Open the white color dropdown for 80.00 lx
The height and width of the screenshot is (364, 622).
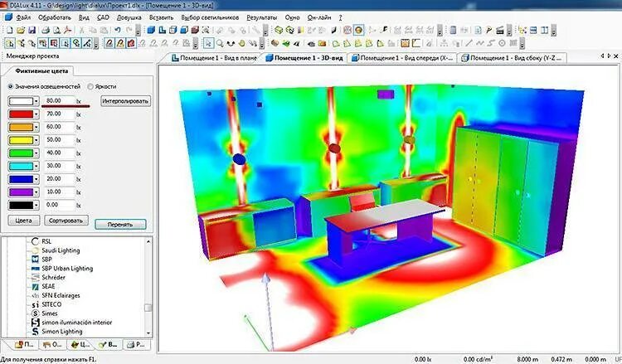36,101
